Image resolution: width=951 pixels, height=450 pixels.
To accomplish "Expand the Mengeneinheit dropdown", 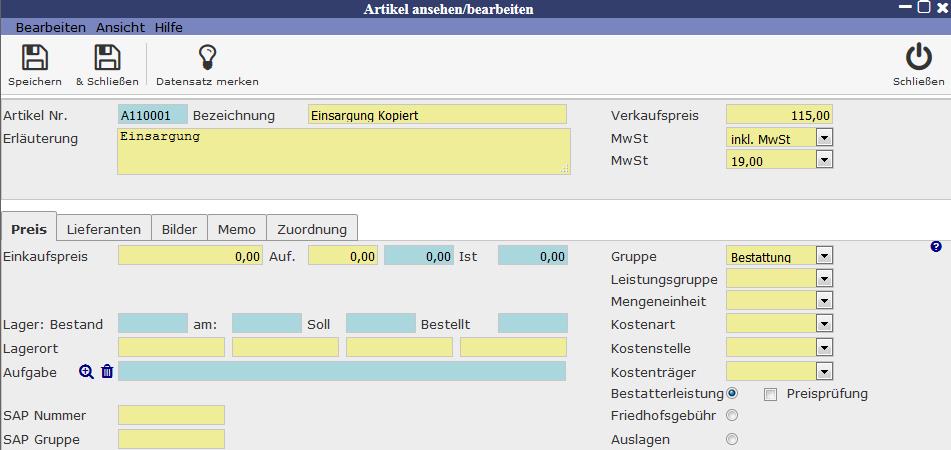I will pos(824,302).
